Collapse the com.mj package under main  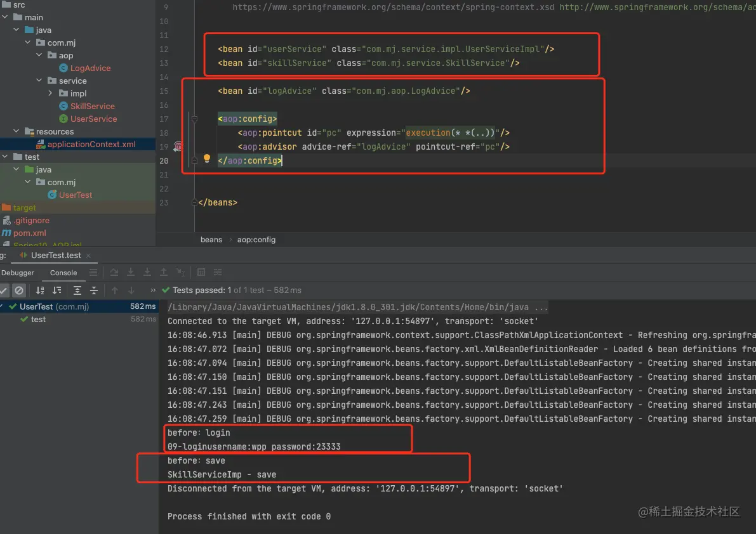pyautogui.click(x=27, y=42)
